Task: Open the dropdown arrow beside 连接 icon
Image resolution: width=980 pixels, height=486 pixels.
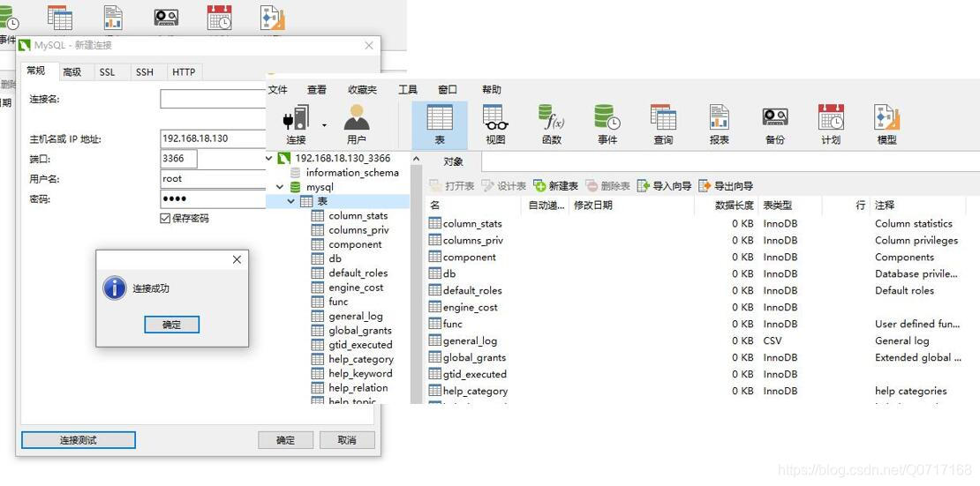Action: point(324,125)
